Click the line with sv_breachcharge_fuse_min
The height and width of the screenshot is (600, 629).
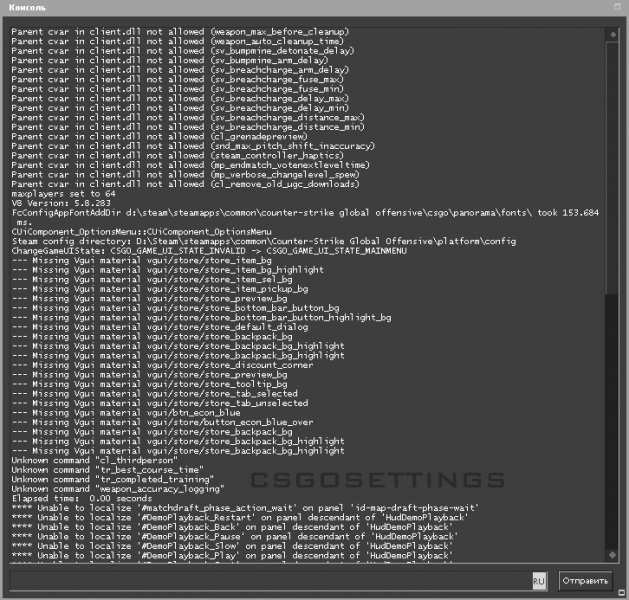(177, 89)
